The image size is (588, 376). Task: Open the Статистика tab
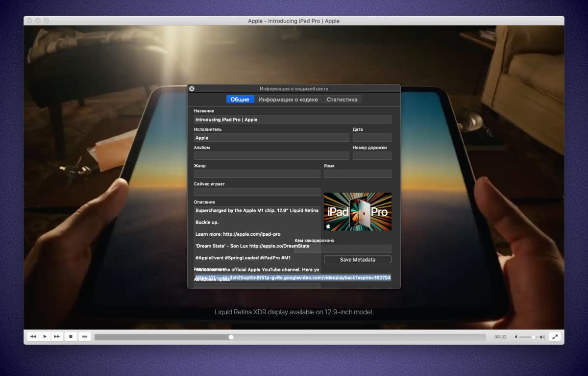point(342,100)
